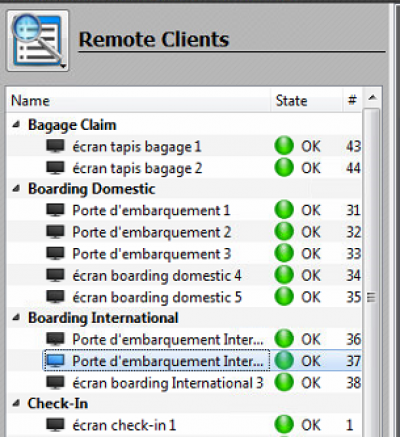Collapse the Boarding International group
The image size is (400, 437).
point(16,318)
